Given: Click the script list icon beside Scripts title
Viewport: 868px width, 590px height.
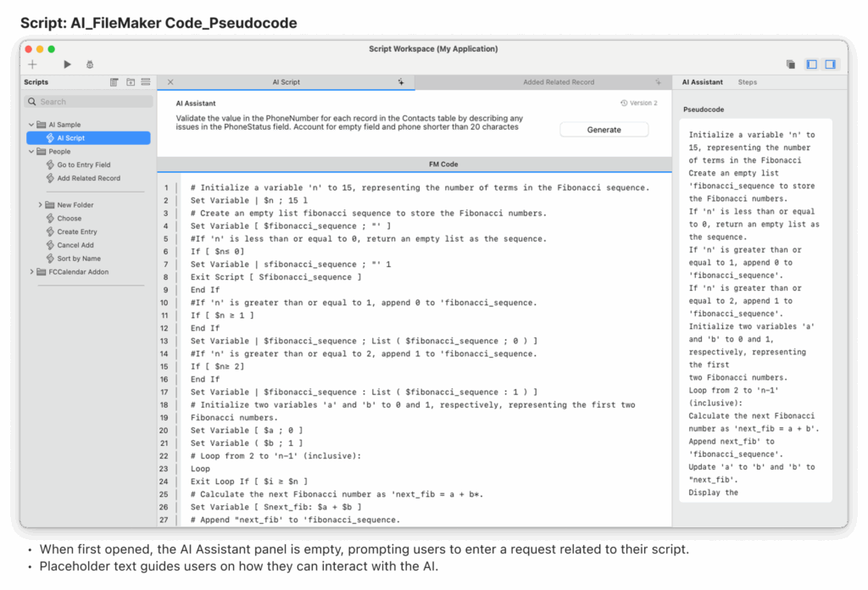Looking at the screenshot, I should click(x=114, y=82).
